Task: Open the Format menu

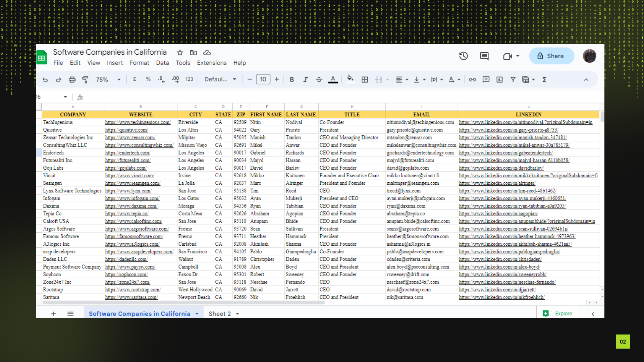Action: pos(139,63)
